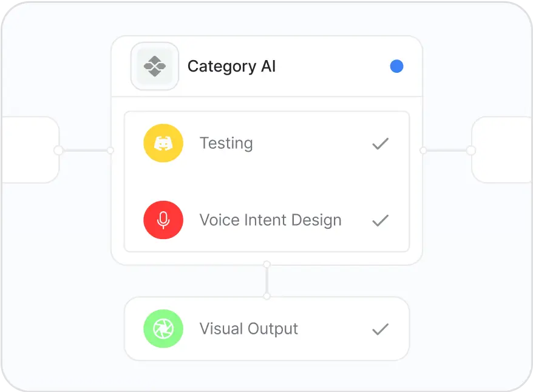This screenshot has height=392, width=533.
Task: Click the red microphone icon
Action: [163, 220]
